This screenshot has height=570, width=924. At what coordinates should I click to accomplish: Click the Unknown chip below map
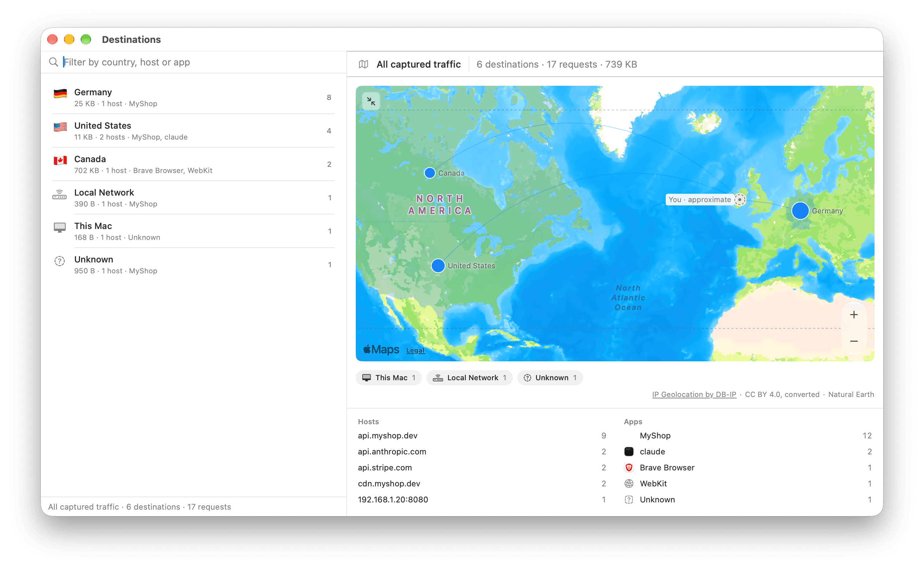550,377
